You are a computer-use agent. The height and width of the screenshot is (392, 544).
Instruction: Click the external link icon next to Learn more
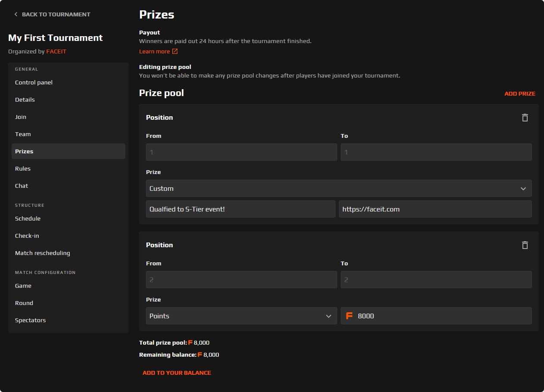point(175,51)
